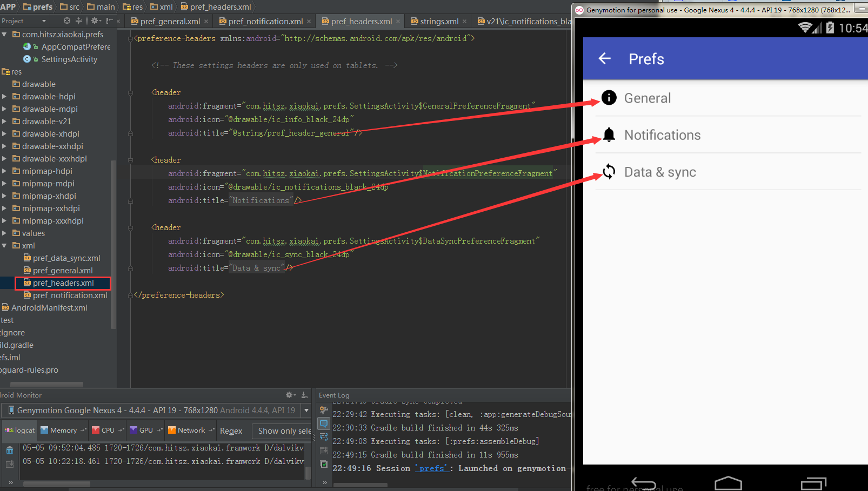Click the 'prefs' session link in Event Log
Image resolution: width=868 pixels, height=491 pixels.
tap(431, 468)
